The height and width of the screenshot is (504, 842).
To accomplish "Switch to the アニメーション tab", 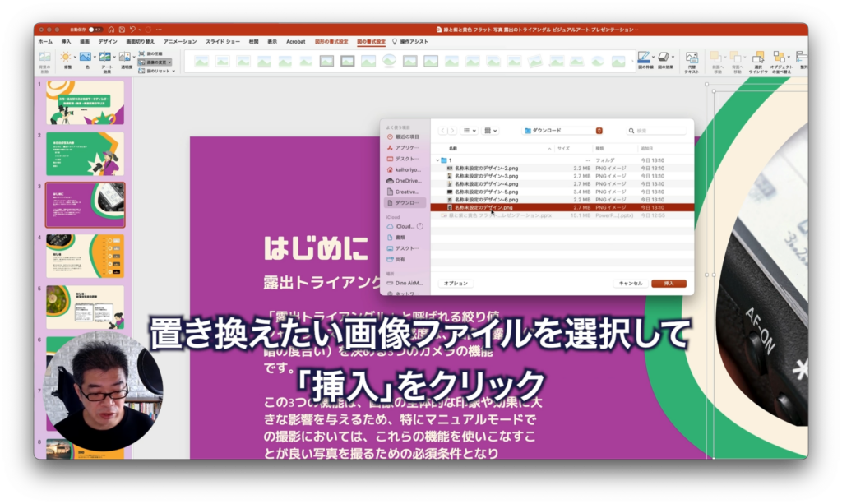I will pyautogui.click(x=180, y=41).
